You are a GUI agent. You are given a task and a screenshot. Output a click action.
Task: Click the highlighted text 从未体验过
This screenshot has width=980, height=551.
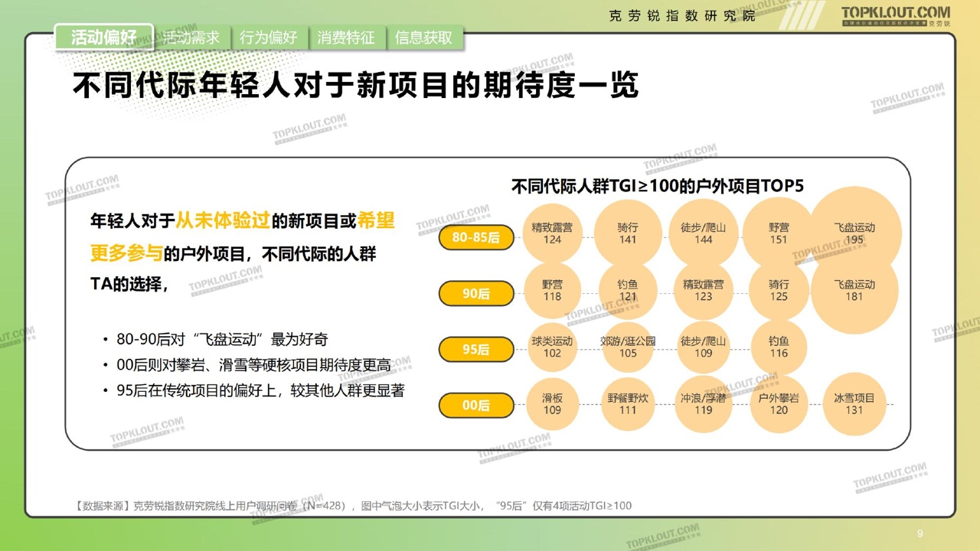[223, 221]
